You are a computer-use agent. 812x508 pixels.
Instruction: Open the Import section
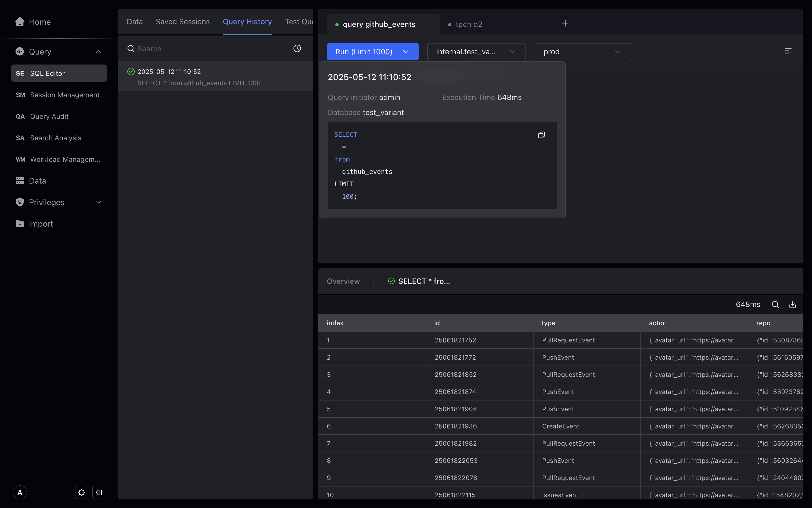click(34, 224)
